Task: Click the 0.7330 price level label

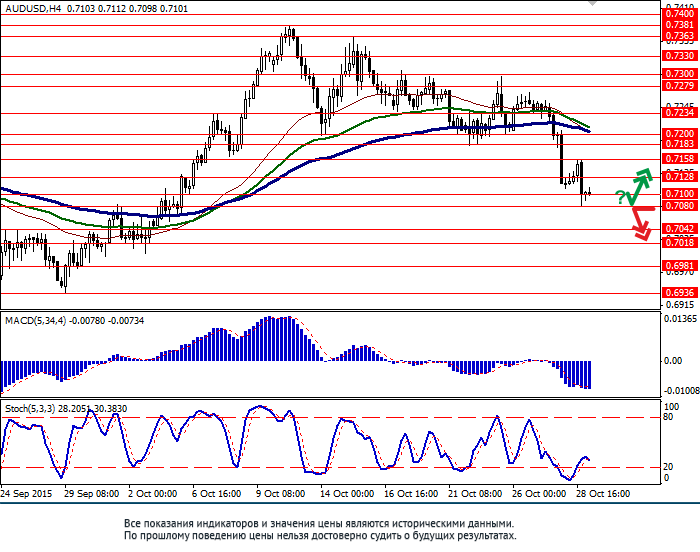Action: (679, 56)
